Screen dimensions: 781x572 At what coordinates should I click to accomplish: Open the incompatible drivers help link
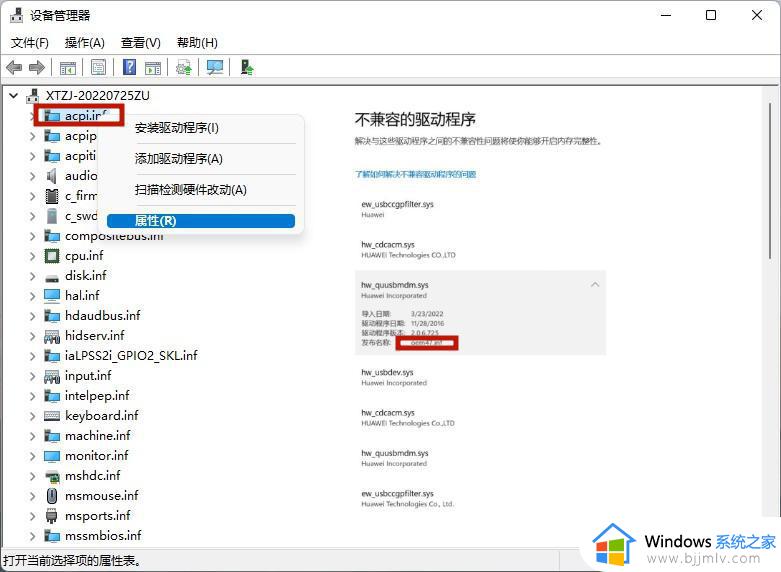tap(415, 174)
